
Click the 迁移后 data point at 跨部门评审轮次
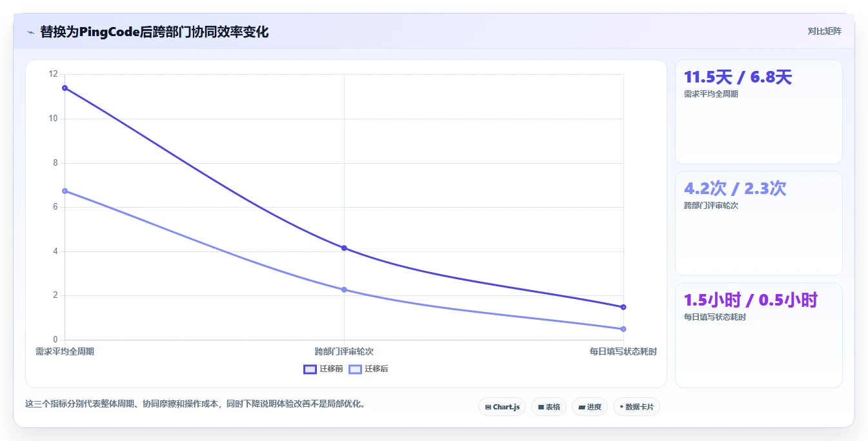coord(344,289)
